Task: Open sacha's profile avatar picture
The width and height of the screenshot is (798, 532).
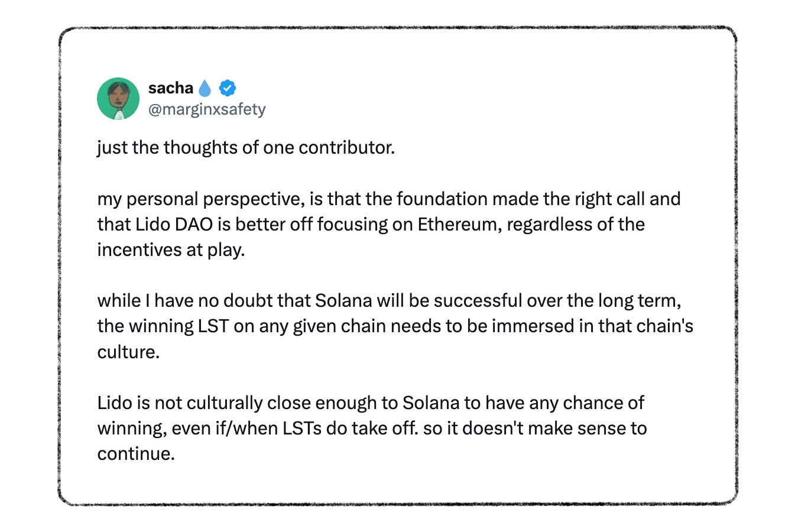Action: [118, 99]
